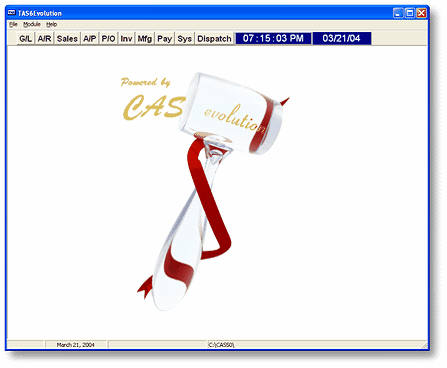
Task: Open the A/R module
Action: [44, 39]
